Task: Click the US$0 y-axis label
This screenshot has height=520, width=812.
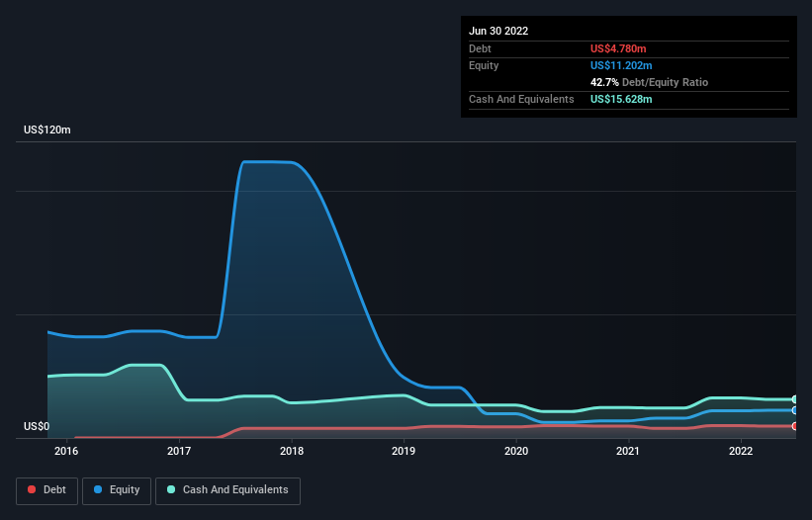Action: click(x=37, y=426)
